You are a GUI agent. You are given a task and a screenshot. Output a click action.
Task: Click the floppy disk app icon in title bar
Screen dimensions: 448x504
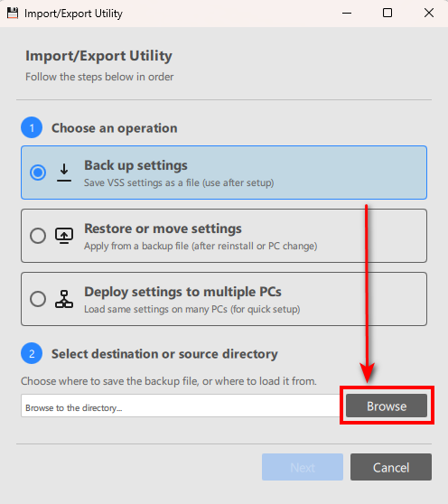point(13,14)
